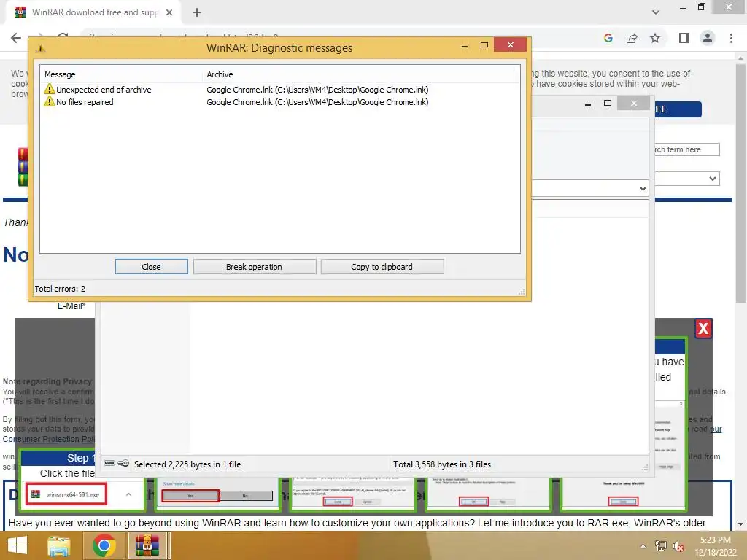Click the browser page vertical scrollbar
The width and height of the screenshot is (747, 560).
740,183
